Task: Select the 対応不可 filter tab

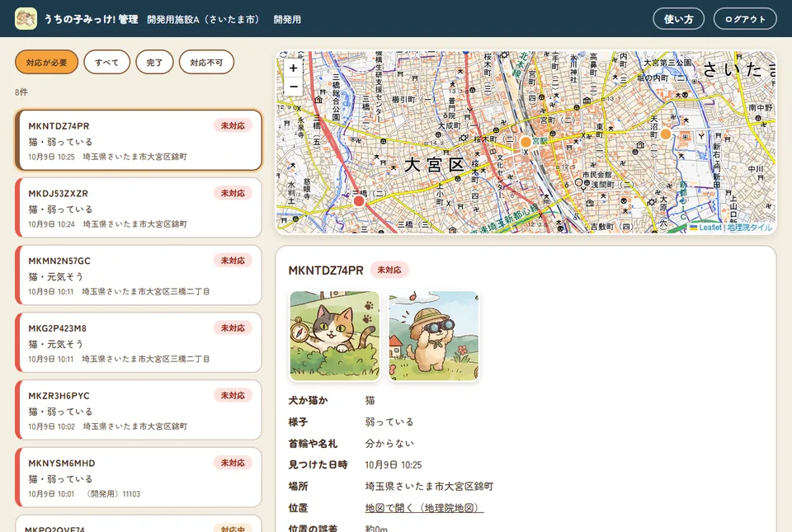Action: tap(206, 62)
